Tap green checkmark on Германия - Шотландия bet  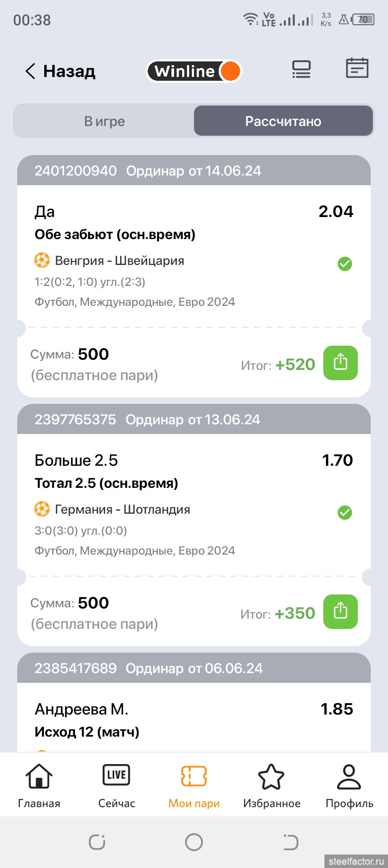click(x=345, y=513)
